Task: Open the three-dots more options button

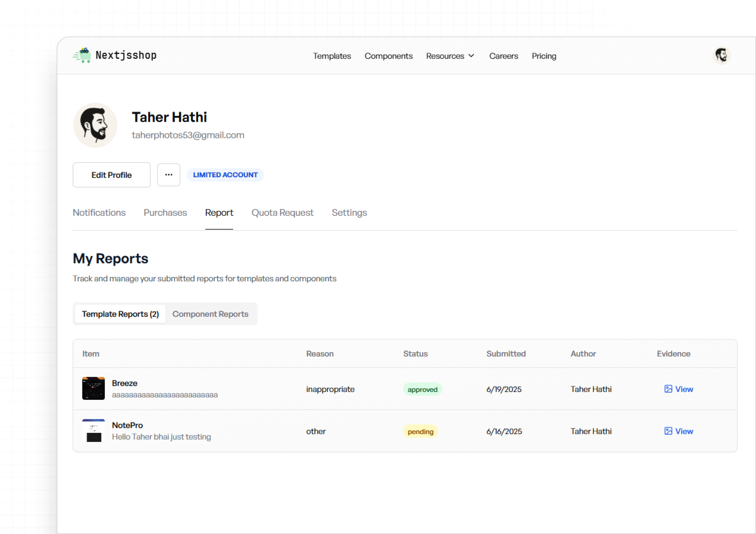Action: pos(169,175)
